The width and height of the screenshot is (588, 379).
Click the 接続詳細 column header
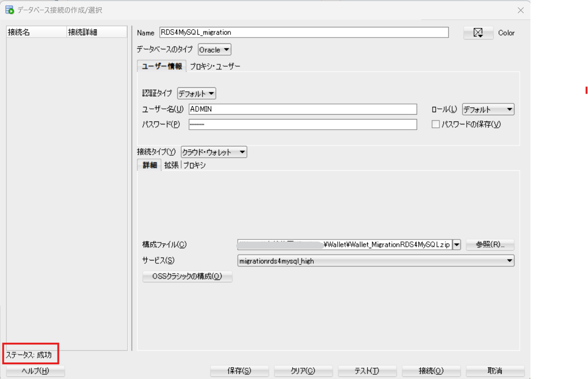(x=96, y=32)
